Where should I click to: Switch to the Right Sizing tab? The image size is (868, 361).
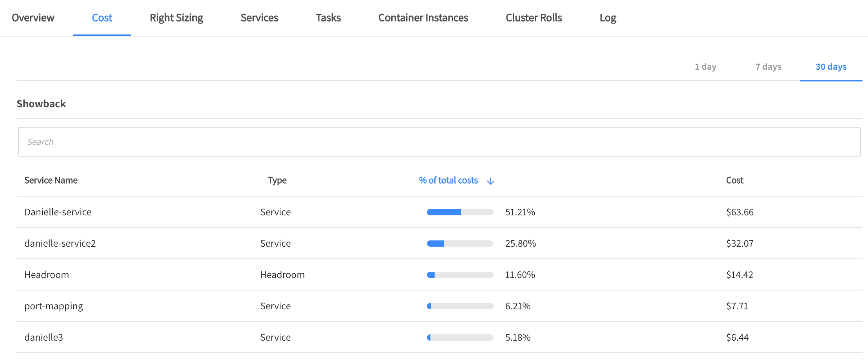(x=176, y=18)
